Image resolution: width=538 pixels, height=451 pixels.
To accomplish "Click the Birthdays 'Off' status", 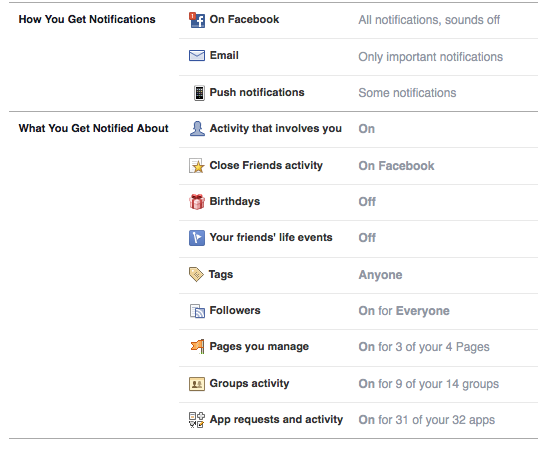I will coord(367,201).
